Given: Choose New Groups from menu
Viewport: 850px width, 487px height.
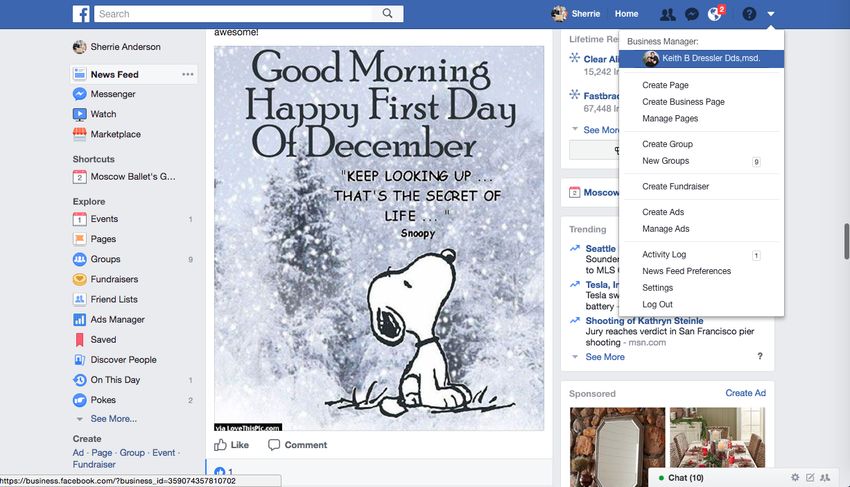Looking at the screenshot, I should coord(666,161).
